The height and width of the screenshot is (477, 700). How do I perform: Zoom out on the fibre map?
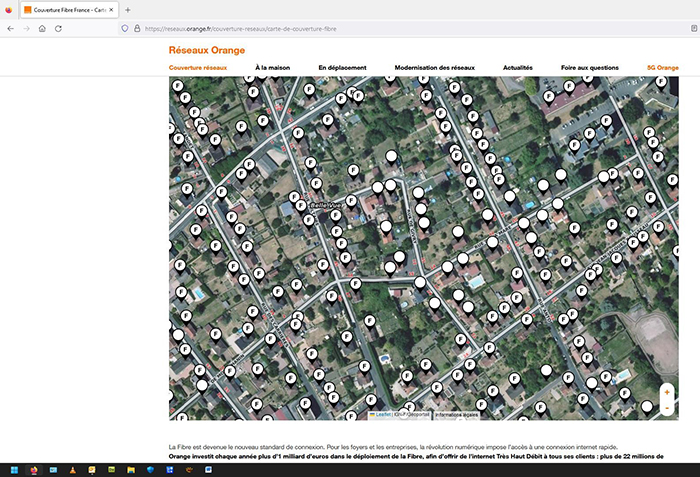click(x=667, y=408)
